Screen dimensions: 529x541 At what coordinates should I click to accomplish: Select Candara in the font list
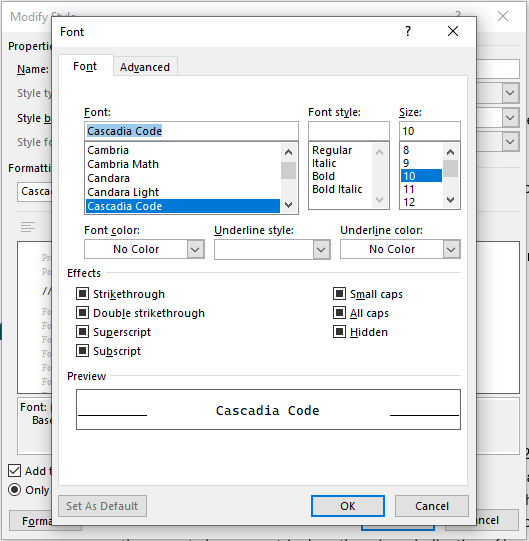(183, 178)
